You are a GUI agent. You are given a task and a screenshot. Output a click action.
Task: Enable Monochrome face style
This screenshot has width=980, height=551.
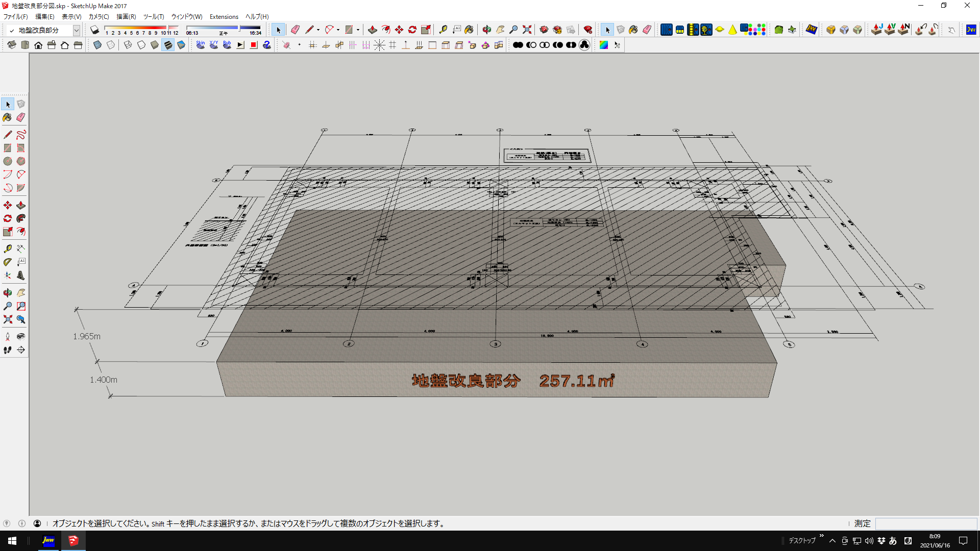(x=181, y=45)
